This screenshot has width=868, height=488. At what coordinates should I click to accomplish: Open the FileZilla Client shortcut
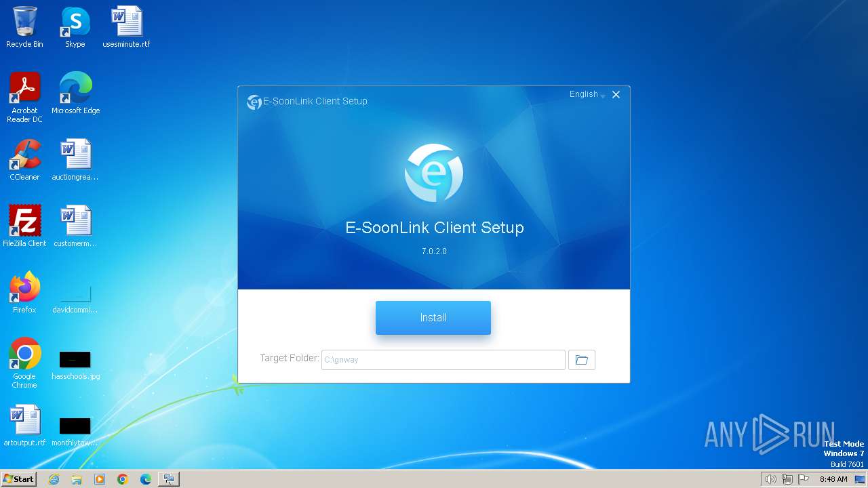tap(24, 226)
